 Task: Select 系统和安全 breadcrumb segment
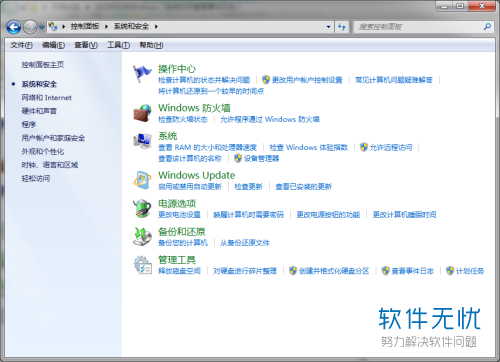131,26
